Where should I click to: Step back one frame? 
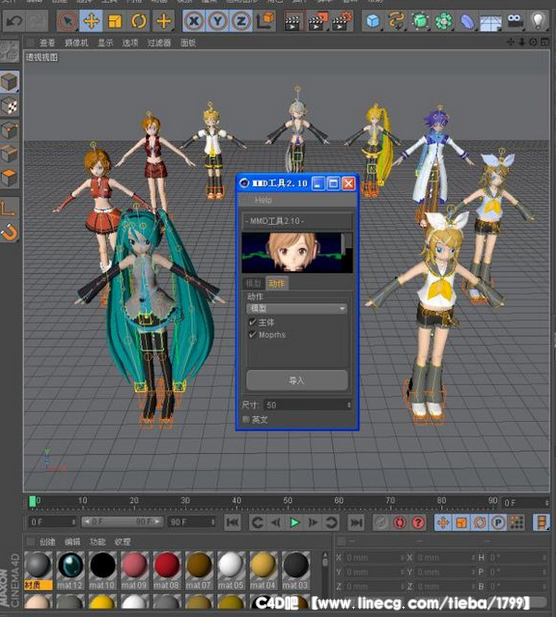pos(276,523)
